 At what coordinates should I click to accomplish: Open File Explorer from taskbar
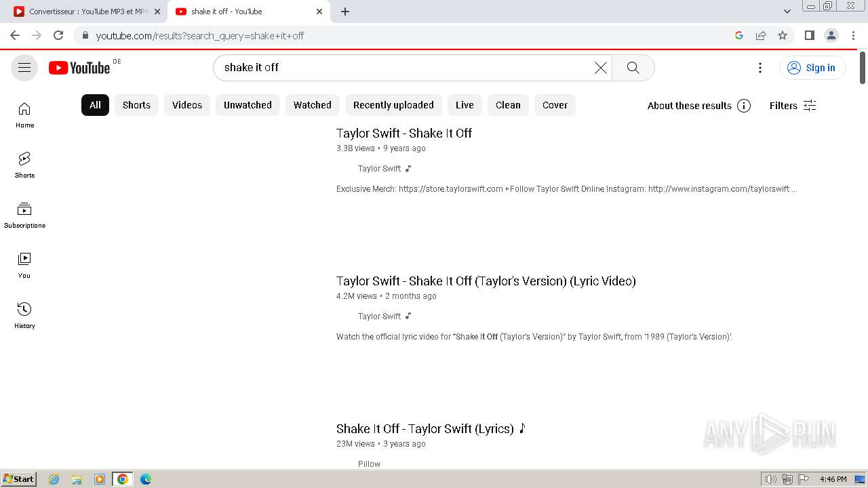coord(77,479)
